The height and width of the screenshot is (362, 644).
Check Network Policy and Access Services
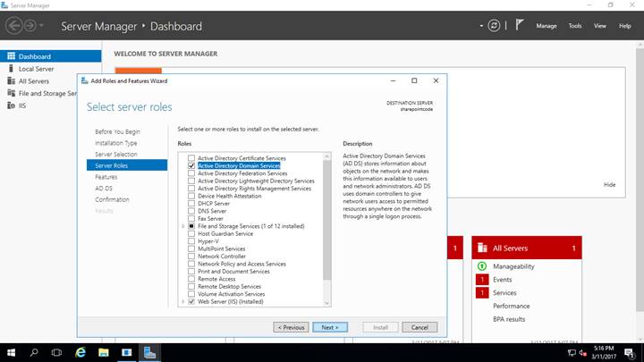191,264
